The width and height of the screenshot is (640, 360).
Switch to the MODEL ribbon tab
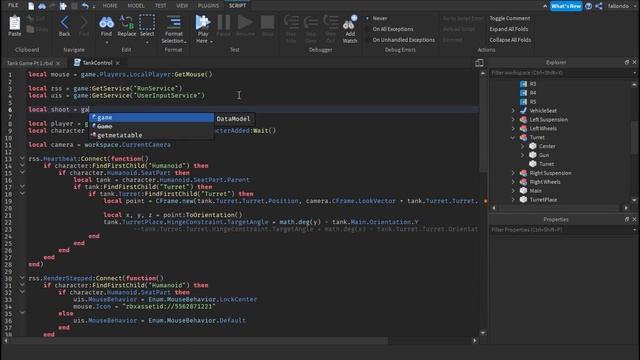[x=136, y=6]
